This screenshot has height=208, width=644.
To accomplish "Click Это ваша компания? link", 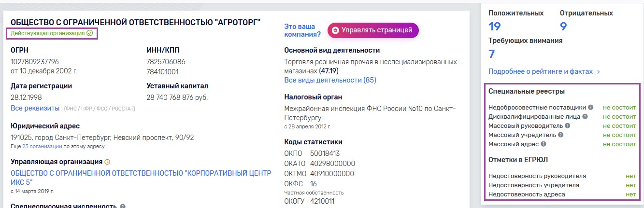I will [x=303, y=30].
